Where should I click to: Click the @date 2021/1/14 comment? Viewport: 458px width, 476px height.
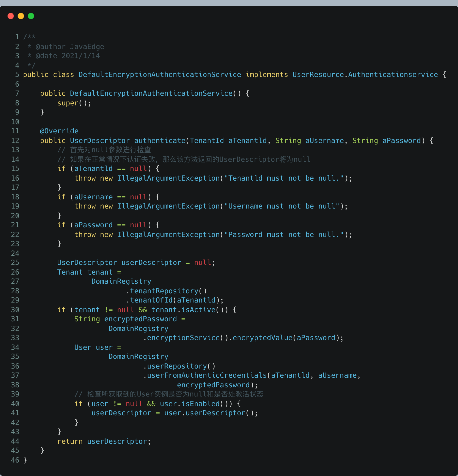point(68,56)
